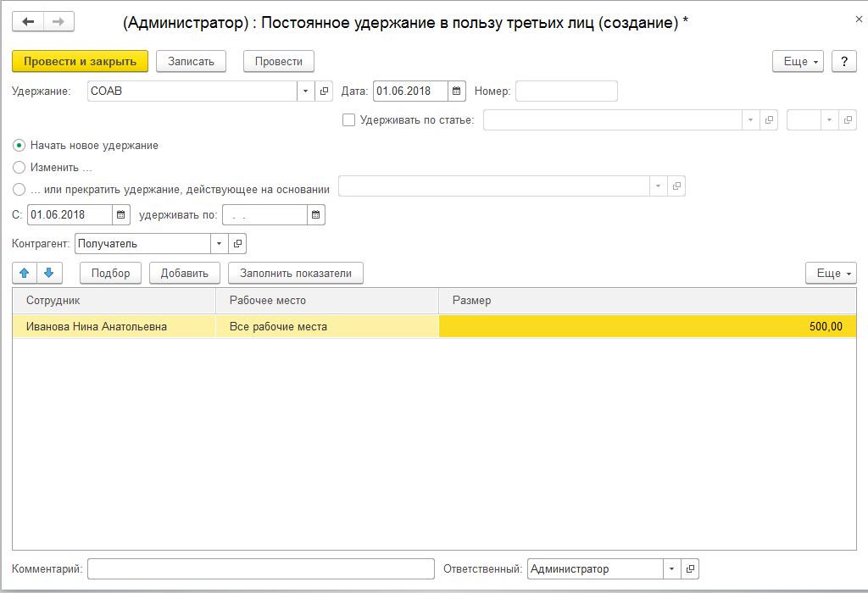
Task: Expand the Ответственный dropdown
Action: click(671, 569)
